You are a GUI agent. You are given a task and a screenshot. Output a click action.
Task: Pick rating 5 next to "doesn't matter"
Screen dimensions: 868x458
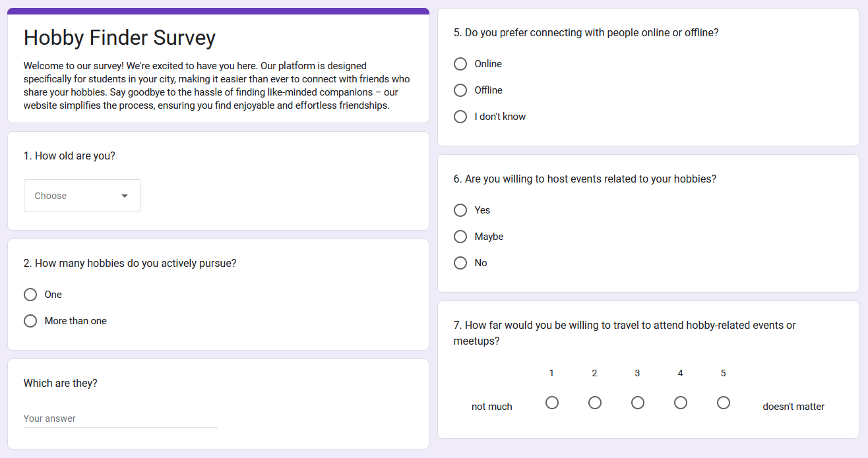click(x=723, y=403)
